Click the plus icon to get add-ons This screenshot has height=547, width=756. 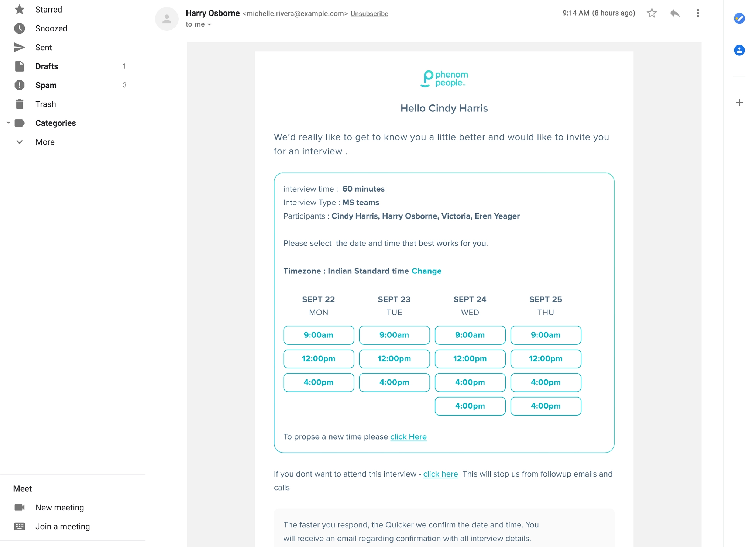pyautogui.click(x=739, y=102)
